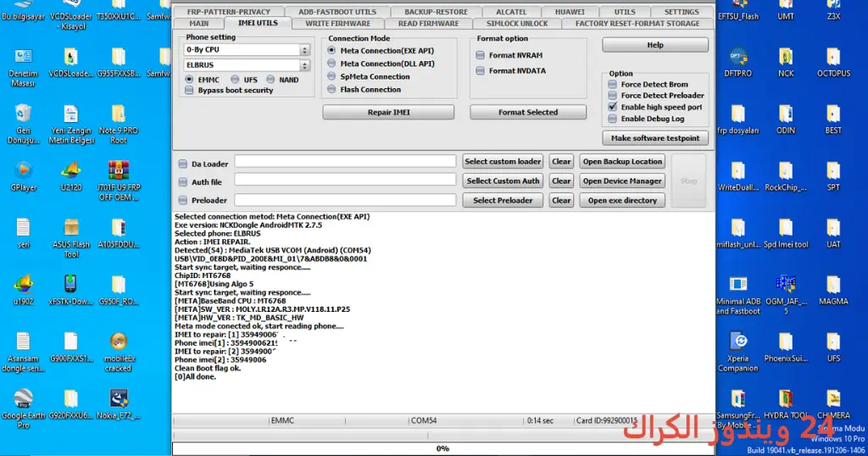Switch to READ FIRMWARE tab

point(428,24)
